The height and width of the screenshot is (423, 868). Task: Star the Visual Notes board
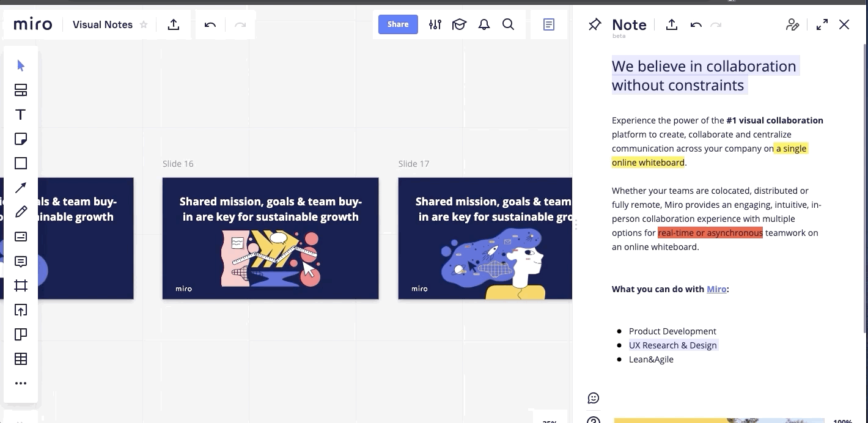coord(144,24)
